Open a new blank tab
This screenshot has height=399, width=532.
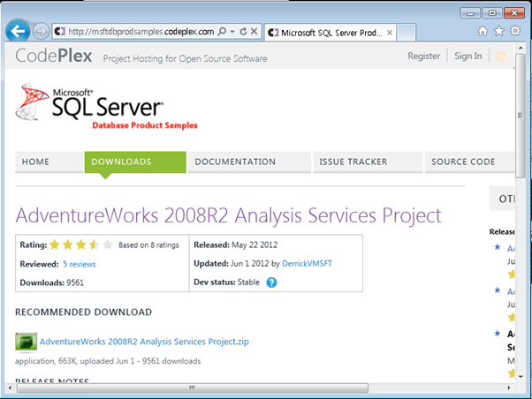click(406, 33)
